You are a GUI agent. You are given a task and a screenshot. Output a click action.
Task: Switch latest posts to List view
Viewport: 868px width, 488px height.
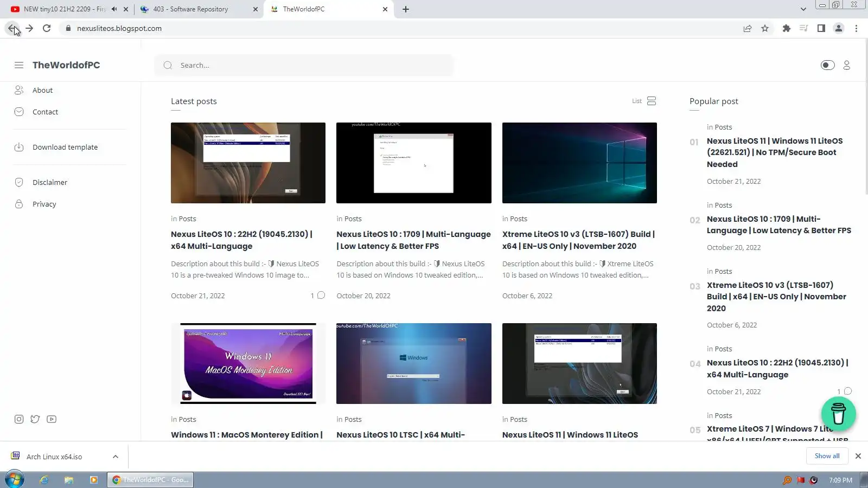(x=644, y=101)
